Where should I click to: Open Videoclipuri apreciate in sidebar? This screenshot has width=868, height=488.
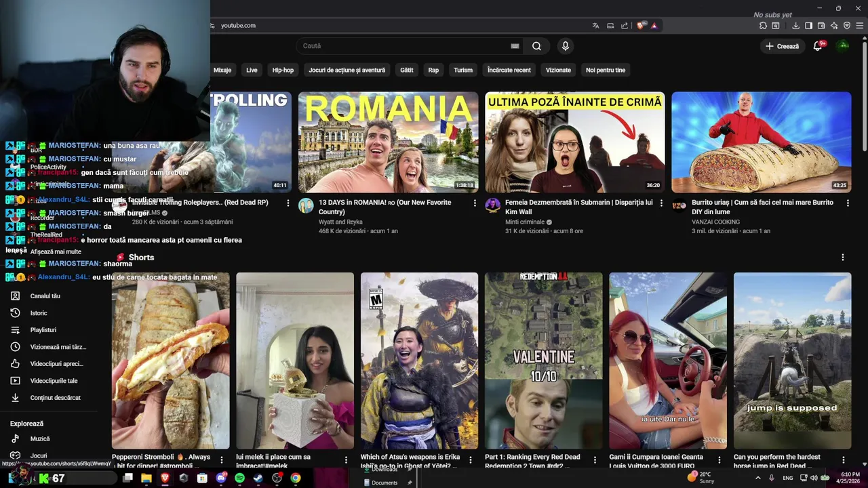(x=56, y=364)
